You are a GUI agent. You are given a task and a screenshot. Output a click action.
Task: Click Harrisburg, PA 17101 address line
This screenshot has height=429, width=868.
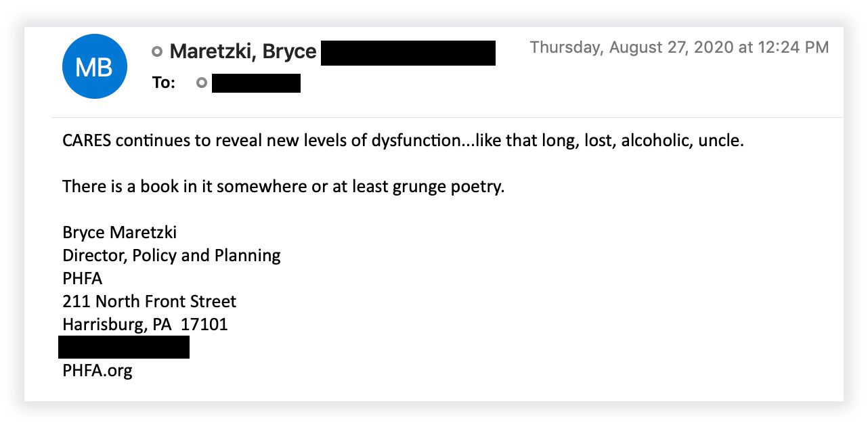point(145,324)
